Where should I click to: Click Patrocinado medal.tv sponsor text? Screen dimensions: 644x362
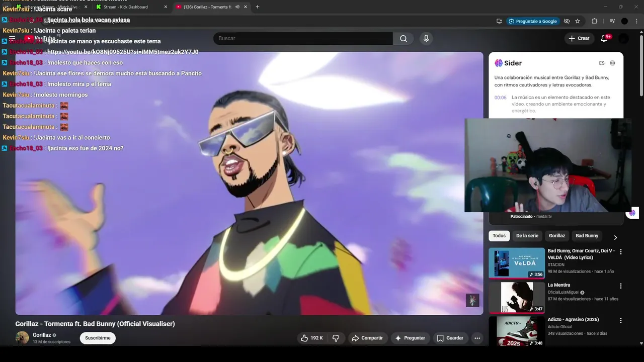point(531,216)
